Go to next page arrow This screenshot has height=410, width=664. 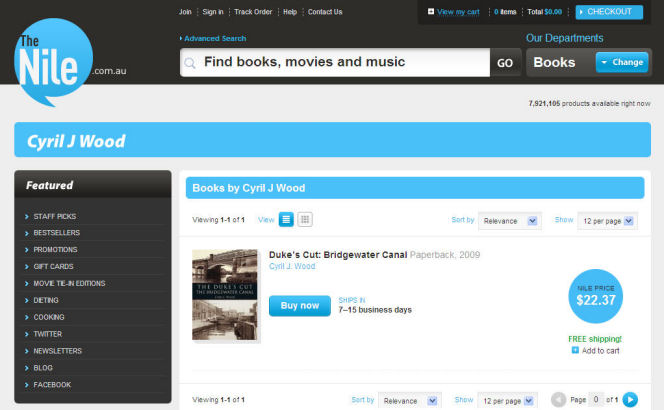pos(630,400)
